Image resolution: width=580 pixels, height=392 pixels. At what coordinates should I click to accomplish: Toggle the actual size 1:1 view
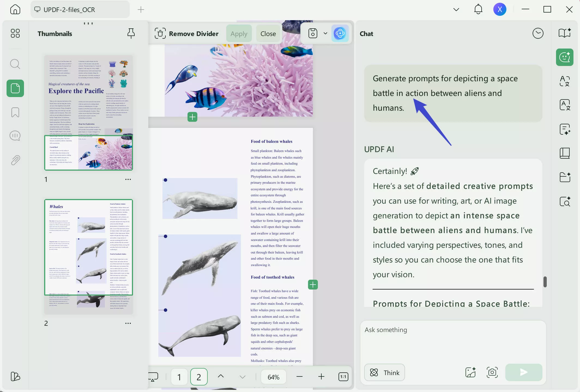click(343, 377)
